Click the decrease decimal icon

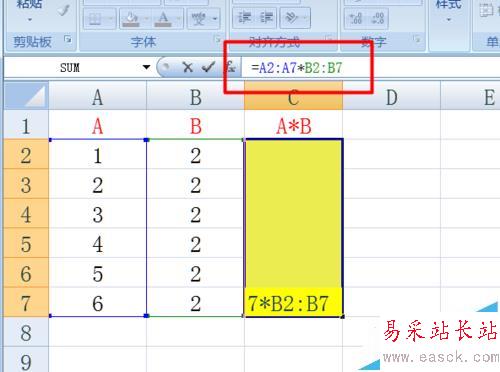pyautogui.click(x=378, y=18)
